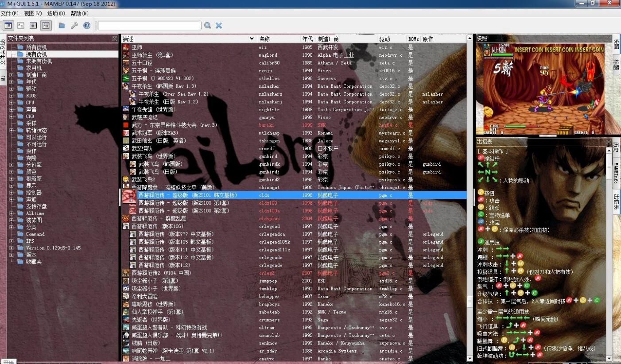
Task: Switch to details list view icon
Action: point(33,25)
